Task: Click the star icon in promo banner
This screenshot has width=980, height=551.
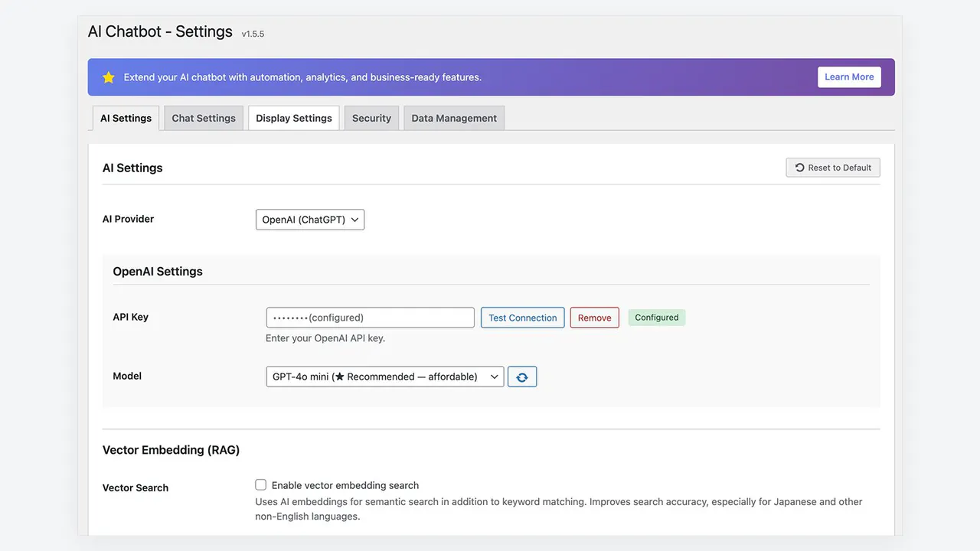Action: pos(109,77)
